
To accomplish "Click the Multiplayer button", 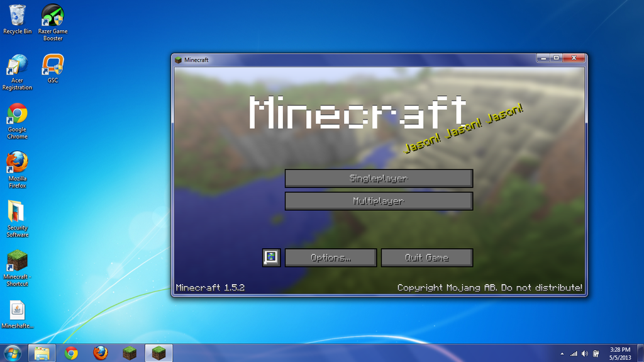I will [x=379, y=201].
